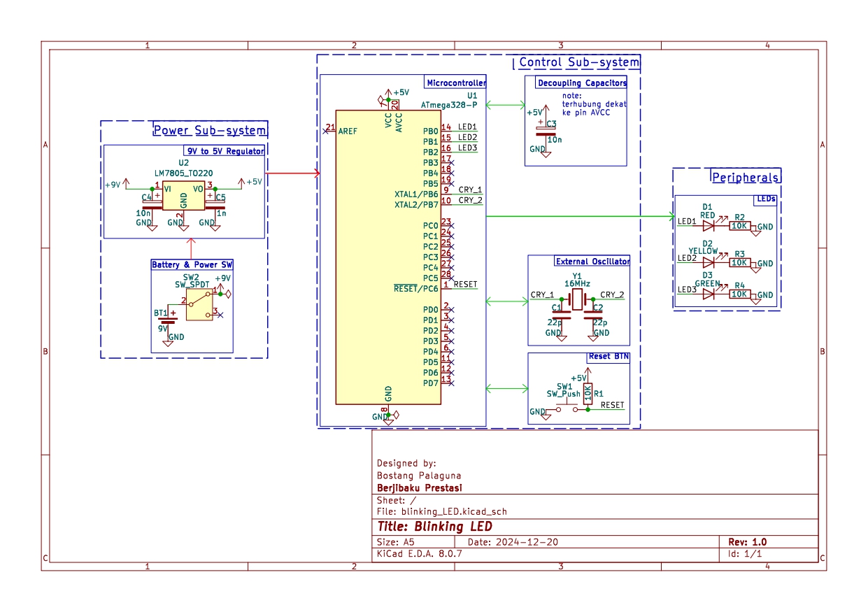Click the 'Reset BTN' block title

click(609, 356)
